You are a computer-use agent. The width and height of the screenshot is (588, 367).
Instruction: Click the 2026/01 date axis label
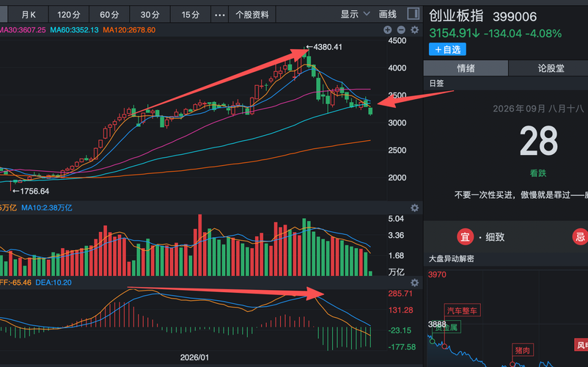click(x=194, y=357)
